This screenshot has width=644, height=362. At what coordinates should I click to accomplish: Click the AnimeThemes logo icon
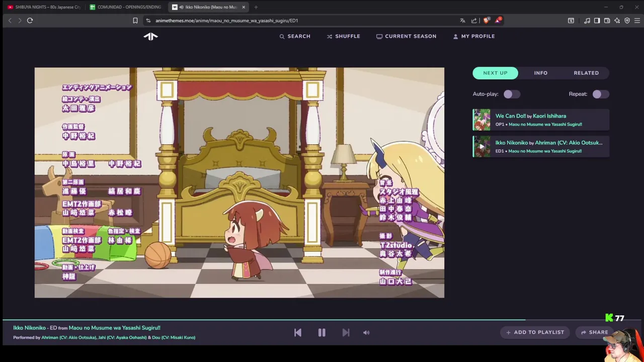click(150, 36)
